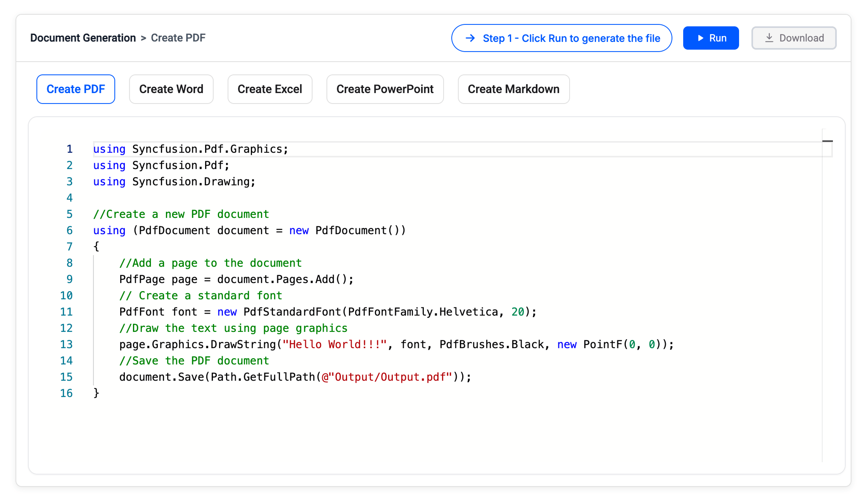Click code line 3 using Syncfusion.Drawing
Screen dimensions: 867x504
174,182
